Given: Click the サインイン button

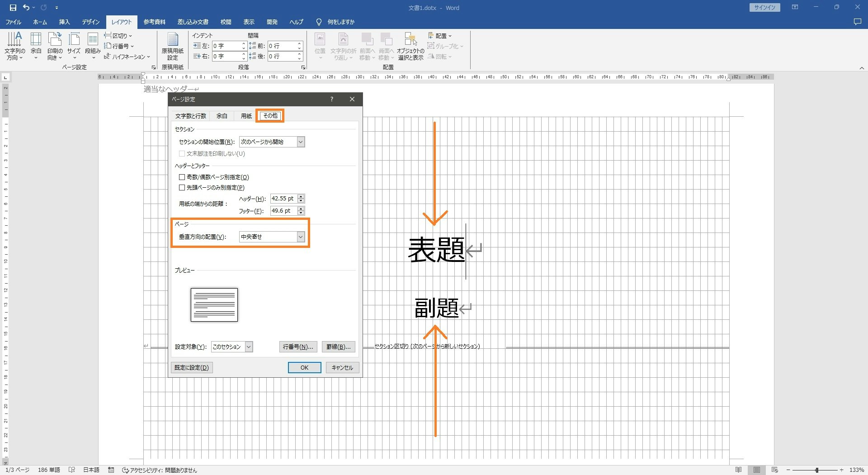Looking at the screenshot, I should point(764,8).
